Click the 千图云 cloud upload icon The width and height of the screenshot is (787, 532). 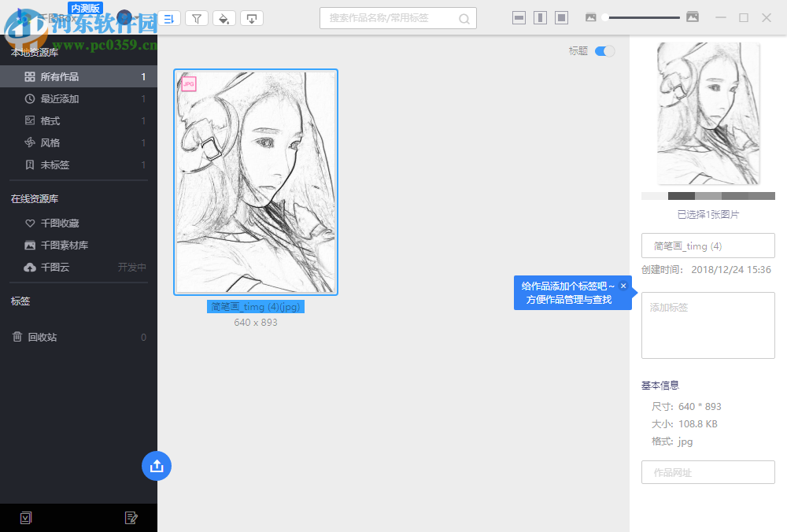coord(30,268)
